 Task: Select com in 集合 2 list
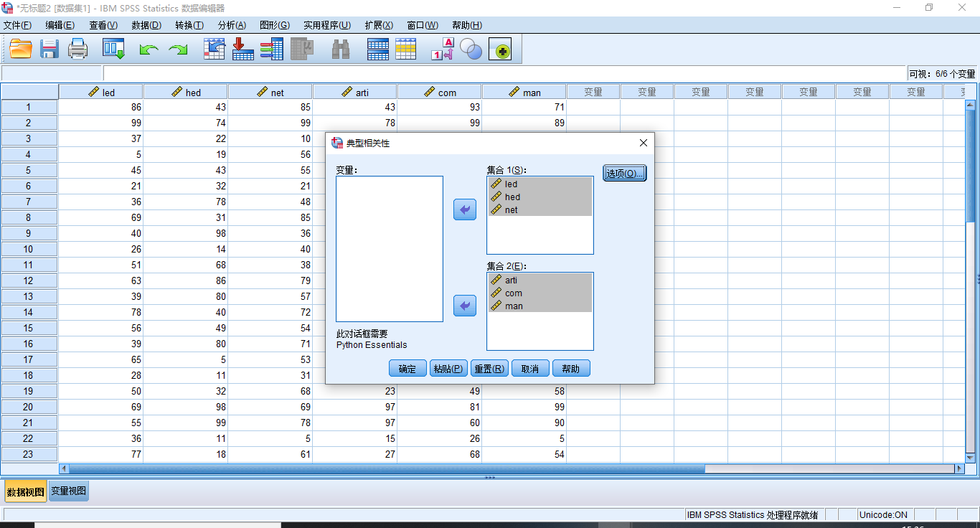point(540,293)
